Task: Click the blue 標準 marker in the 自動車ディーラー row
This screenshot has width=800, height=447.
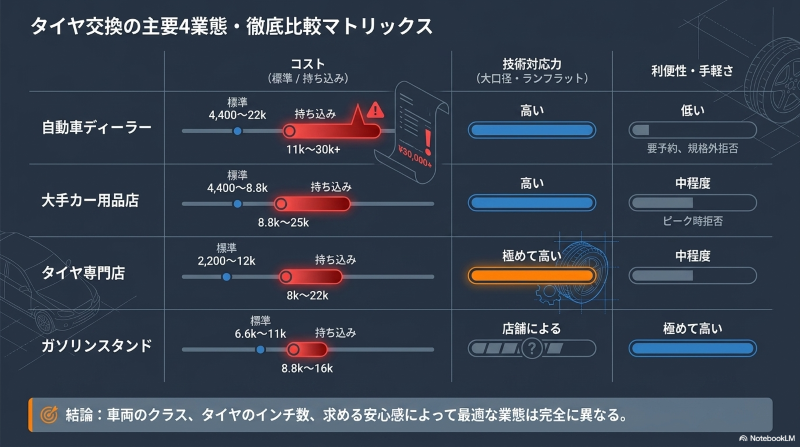Action: click(x=237, y=131)
